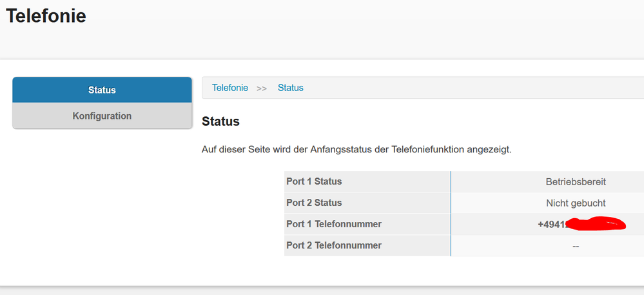The height and width of the screenshot is (295, 644).
Task: Click the large Telefonie page title
Action: 46,16
